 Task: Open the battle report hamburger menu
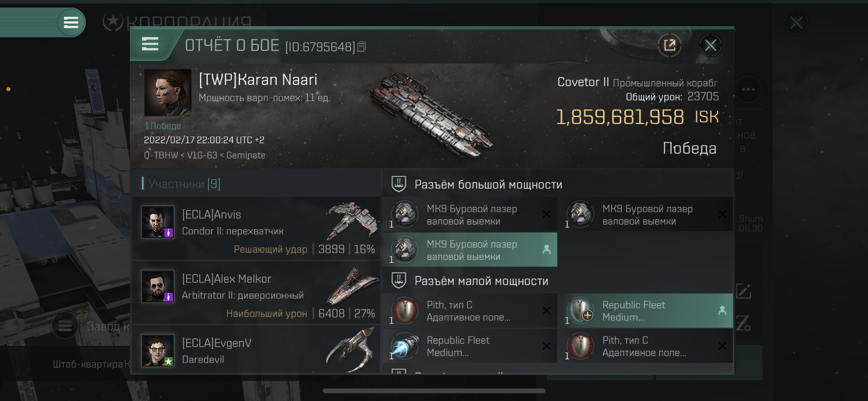click(150, 44)
